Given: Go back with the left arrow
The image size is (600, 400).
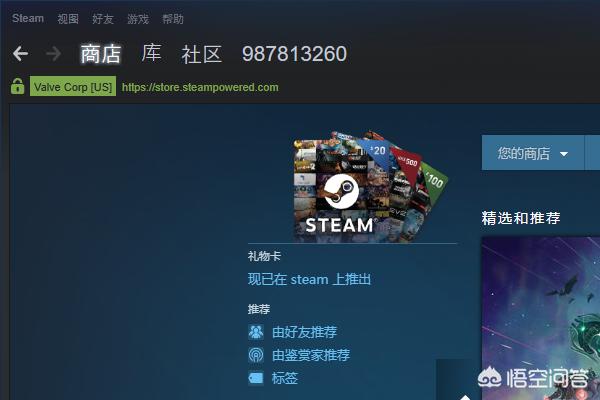Looking at the screenshot, I should point(20,54).
